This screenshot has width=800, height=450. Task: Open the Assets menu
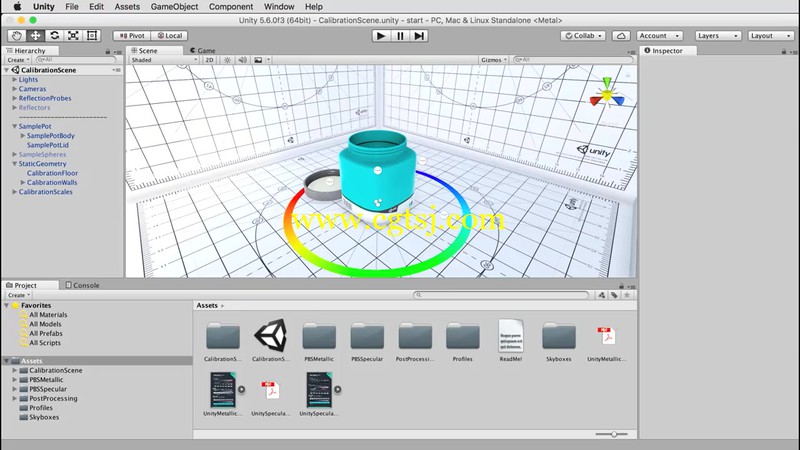tap(127, 7)
